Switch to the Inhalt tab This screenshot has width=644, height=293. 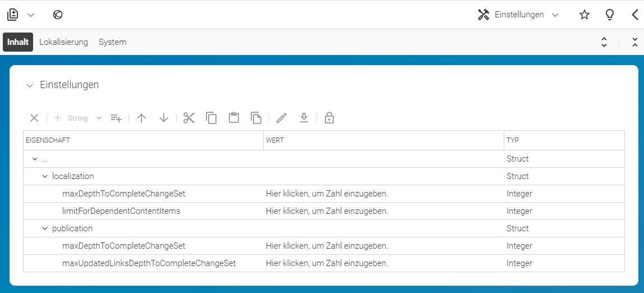[x=18, y=42]
